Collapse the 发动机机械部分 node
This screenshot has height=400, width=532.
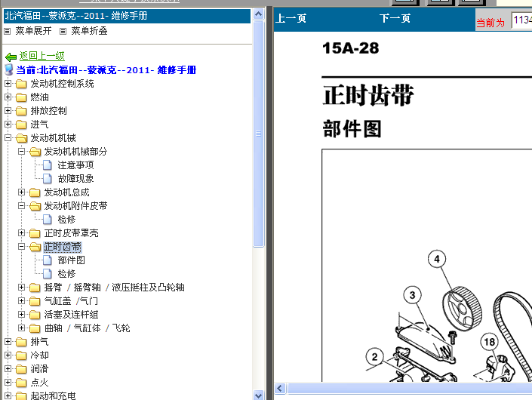click(21, 151)
